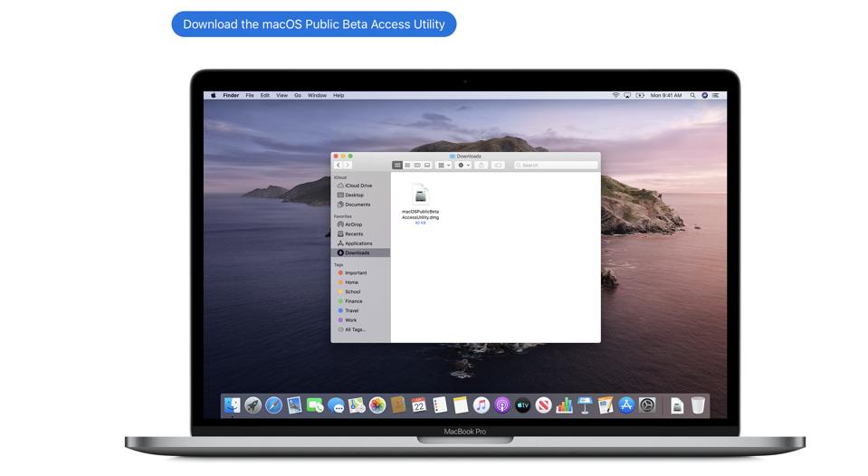Open the gear Action menu dropdown

463,166
